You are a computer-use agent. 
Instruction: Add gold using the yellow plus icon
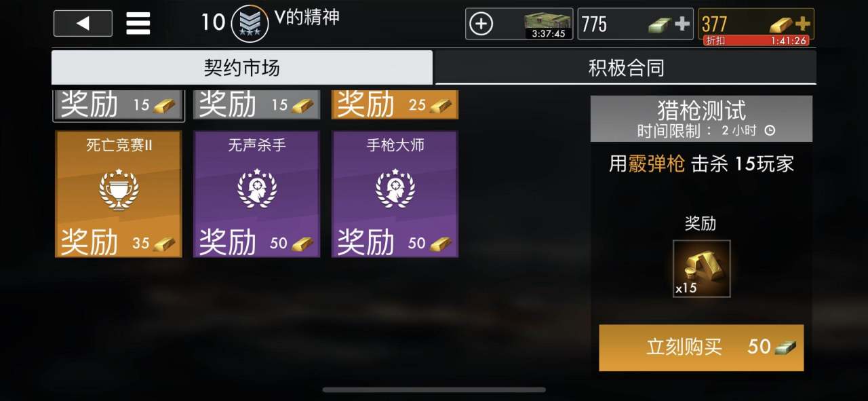click(802, 24)
